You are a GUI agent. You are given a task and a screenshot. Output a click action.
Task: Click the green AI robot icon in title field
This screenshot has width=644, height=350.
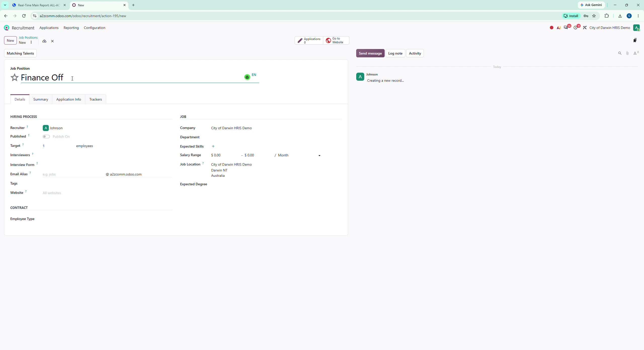coord(247,77)
